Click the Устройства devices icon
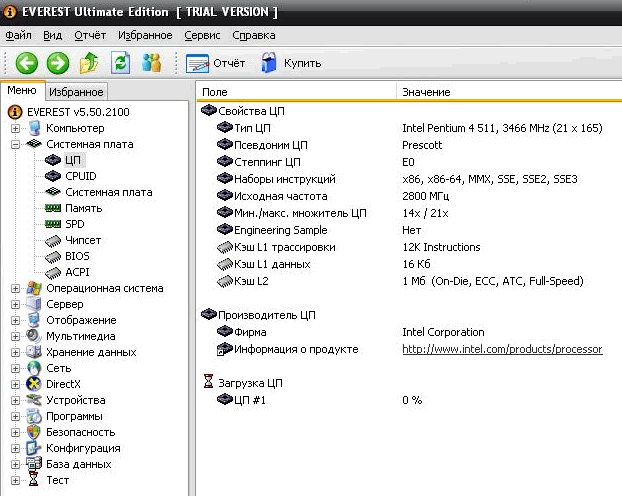This screenshot has width=622, height=496. (x=34, y=400)
